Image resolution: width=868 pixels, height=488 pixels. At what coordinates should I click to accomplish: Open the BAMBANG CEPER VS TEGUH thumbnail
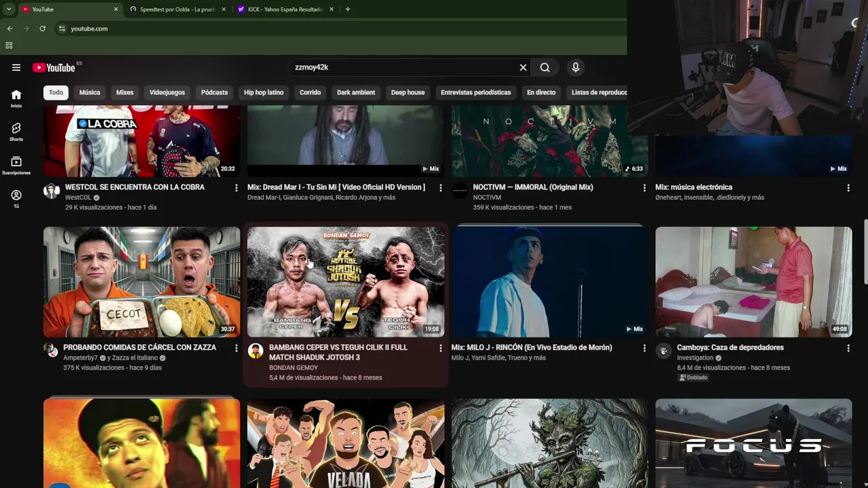pyautogui.click(x=346, y=282)
